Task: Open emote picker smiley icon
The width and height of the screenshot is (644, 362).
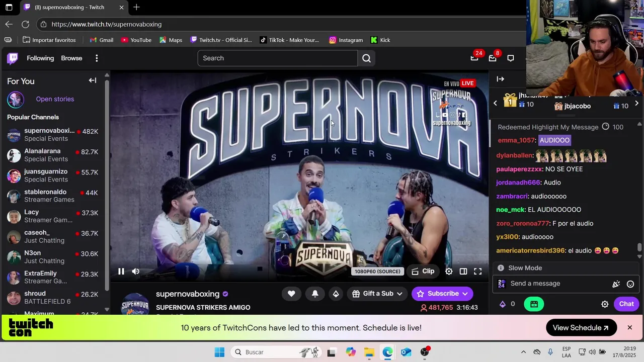Action: pos(630,284)
